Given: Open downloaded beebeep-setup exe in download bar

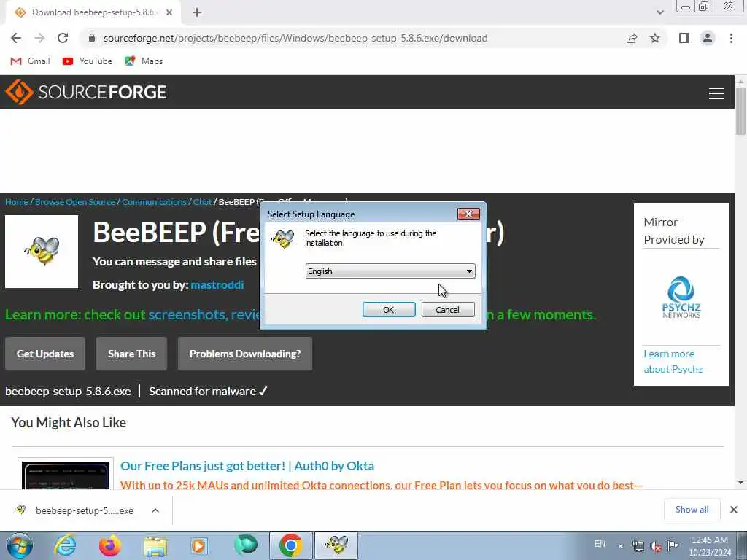Looking at the screenshot, I should pos(76,510).
